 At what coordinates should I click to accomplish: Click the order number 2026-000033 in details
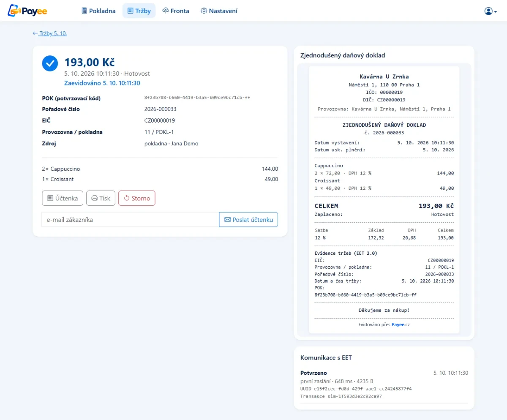point(160,109)
